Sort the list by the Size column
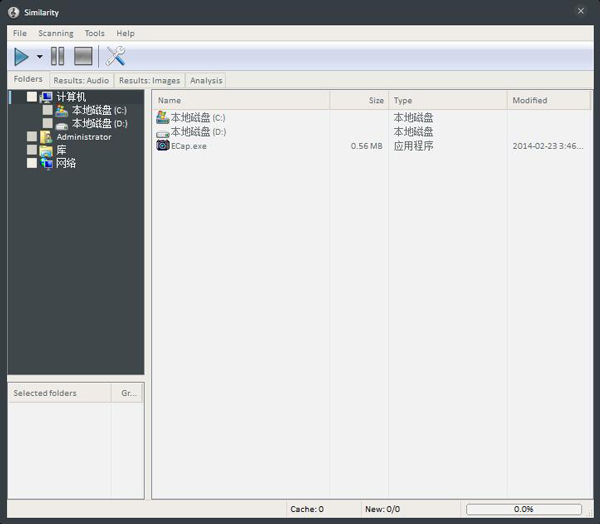This screenshot has width=600, height=524. tap(359, 100)
